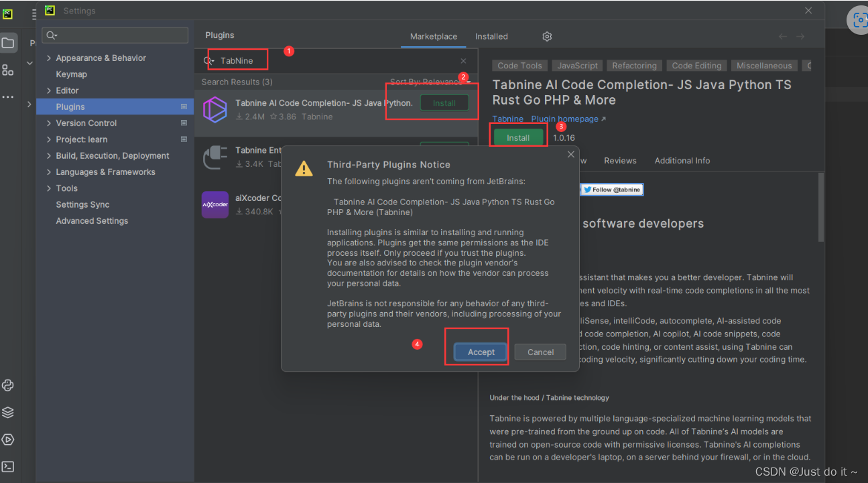The height and width of the screenshot is (483, 868).
Task: Expand Project: learn settings node
Action: (x=48, y=139)
